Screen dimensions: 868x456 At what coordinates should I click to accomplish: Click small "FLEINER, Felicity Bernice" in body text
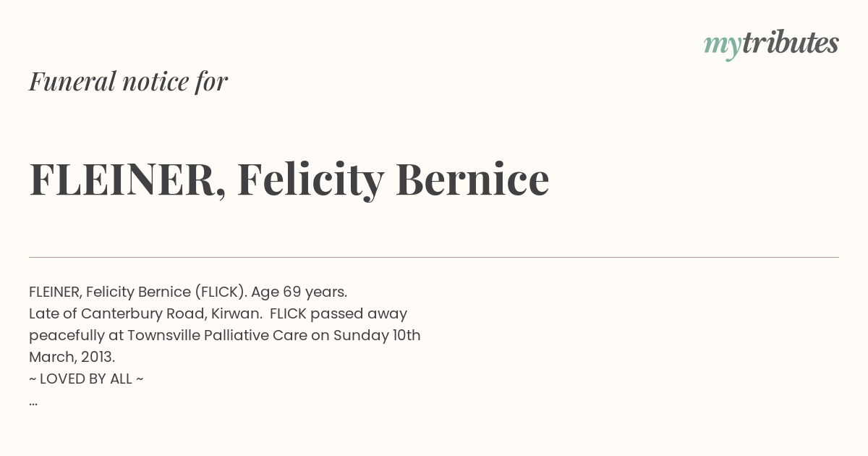click(x=109, y=292)
